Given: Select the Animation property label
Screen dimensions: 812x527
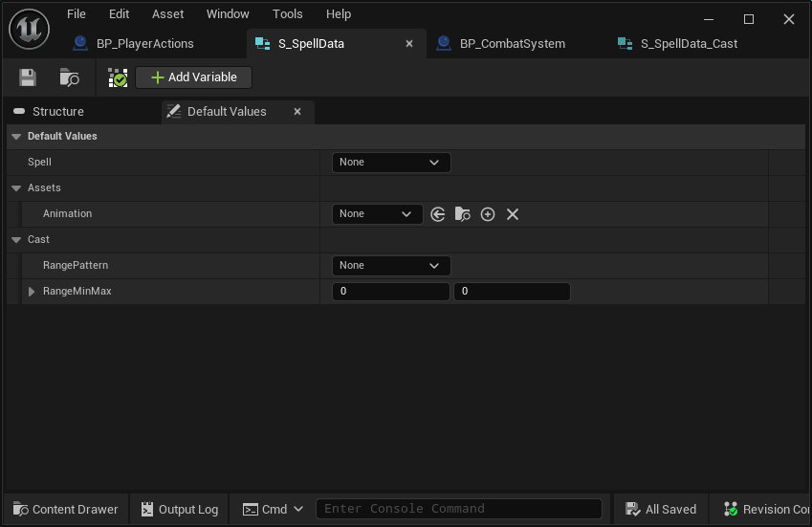Looking at the screenshot, I should click(x=67, y=214).
